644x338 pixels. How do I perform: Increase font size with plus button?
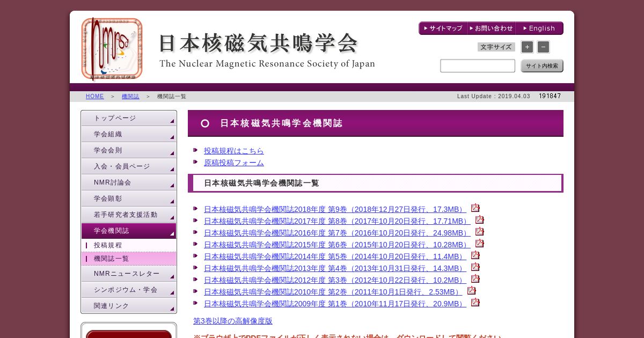527,47
